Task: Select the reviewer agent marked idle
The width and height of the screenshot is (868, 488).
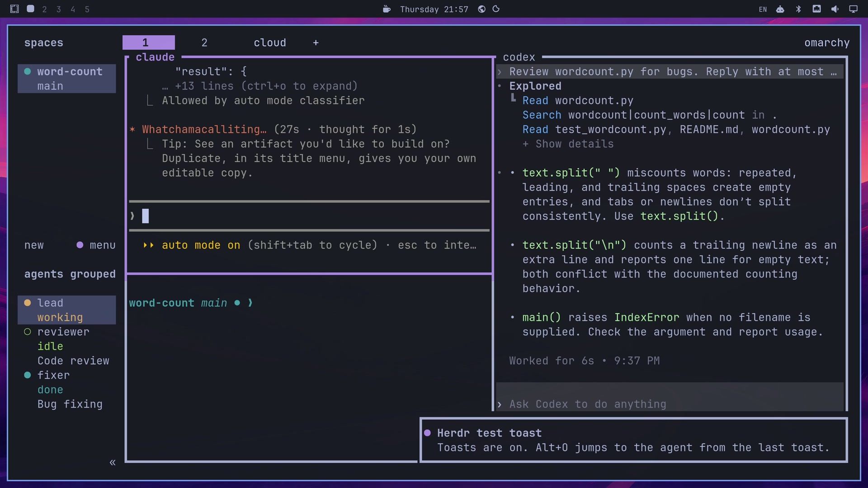Action: tap(67, 346)
